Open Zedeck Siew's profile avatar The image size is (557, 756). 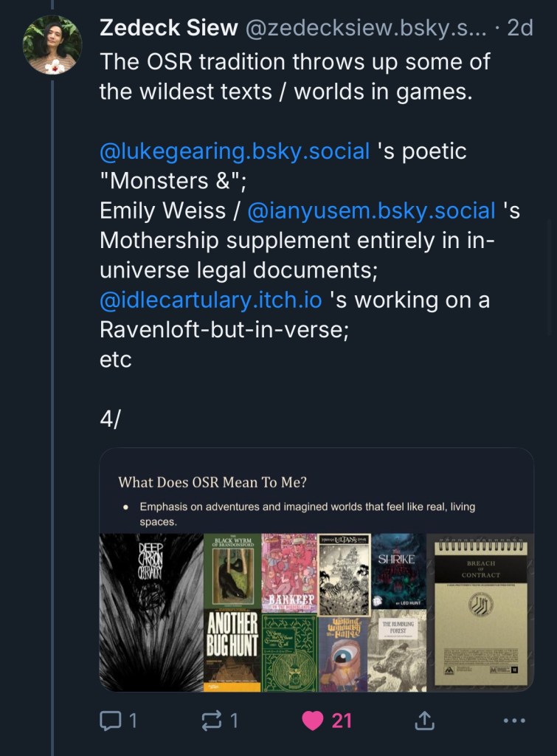pyautogui.click(x=52, y=45)
